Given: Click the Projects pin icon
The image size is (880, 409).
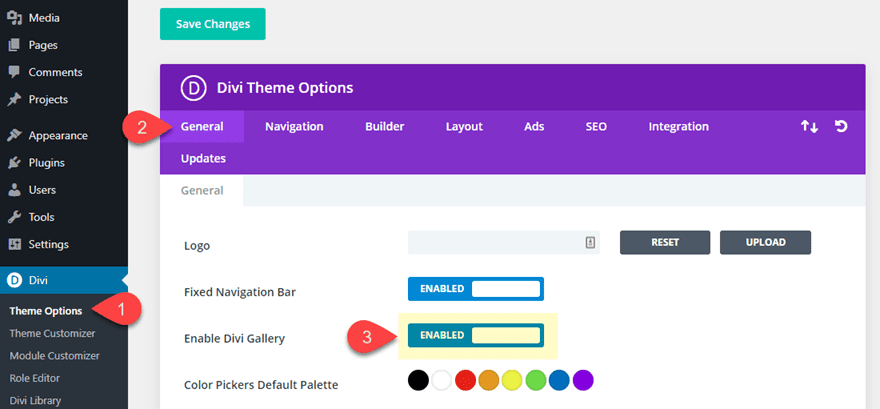Looking at the screenshot, I should pos(15,99).
